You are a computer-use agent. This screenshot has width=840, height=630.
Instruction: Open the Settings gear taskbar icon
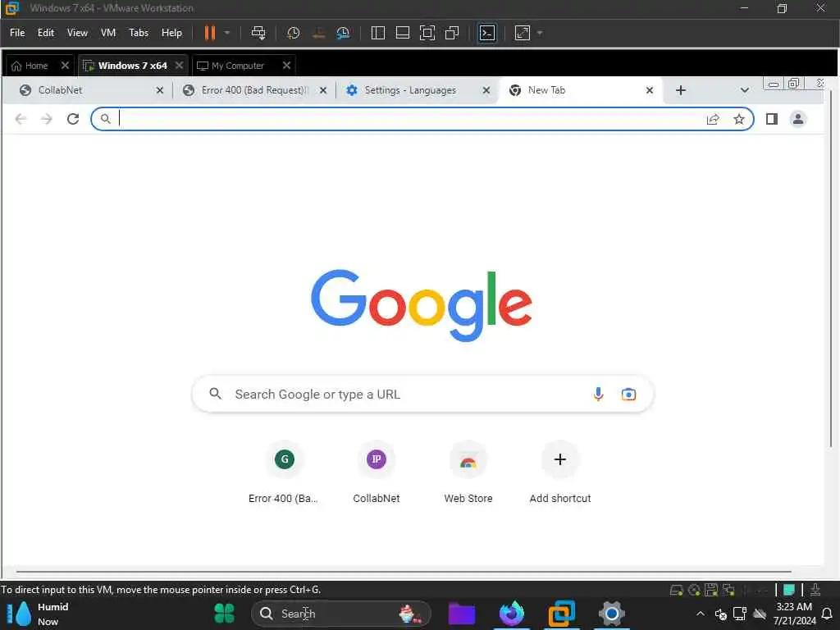[x=611, y=614]
